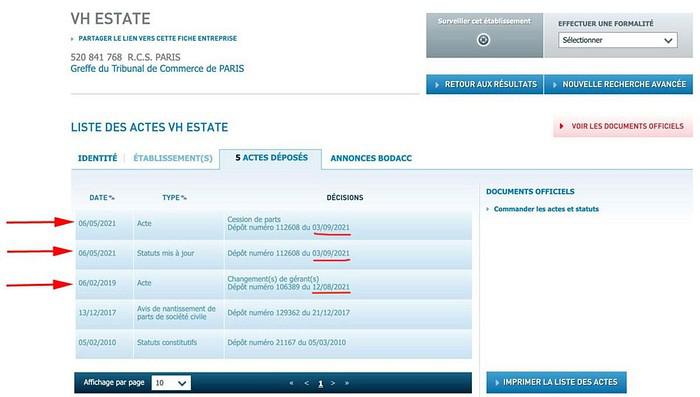Select the 5 Actes déposés tab

point(271,158)
